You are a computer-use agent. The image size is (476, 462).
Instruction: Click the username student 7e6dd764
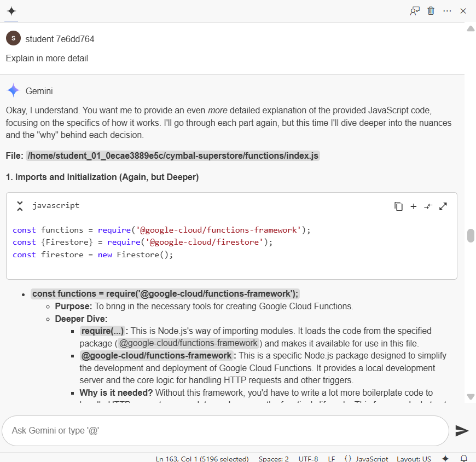[x=60, y=39]
